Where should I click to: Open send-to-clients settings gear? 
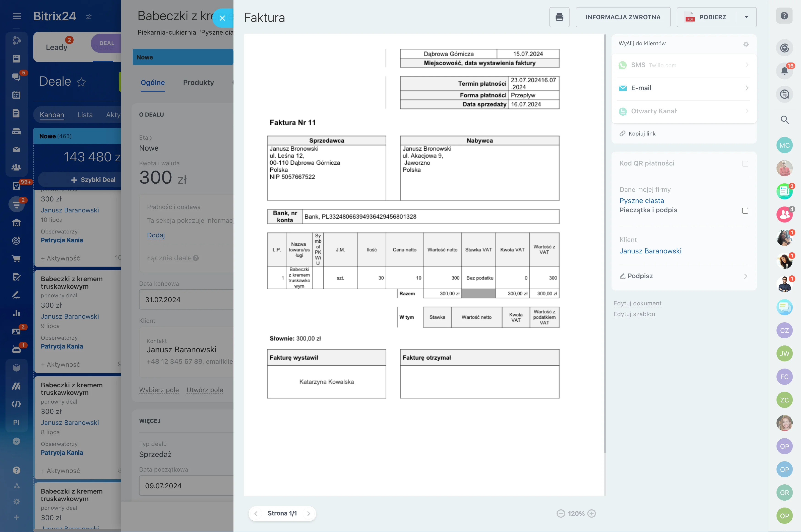tap(746, 44)
